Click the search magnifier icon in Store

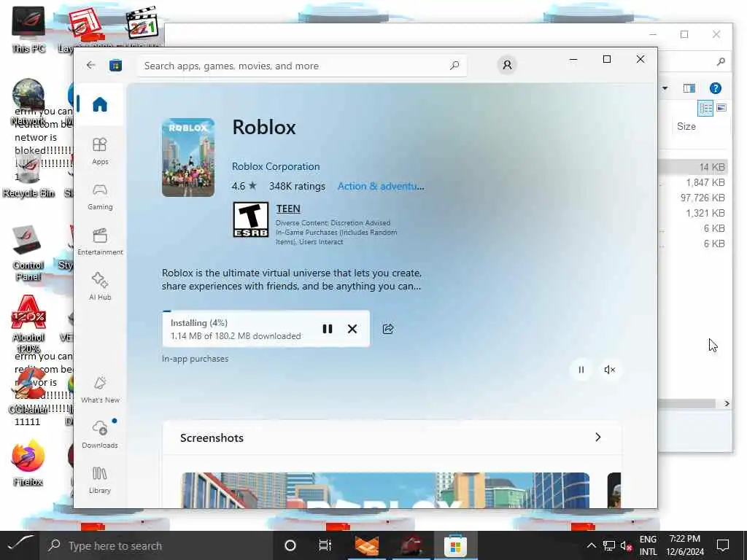(x=454, y=65)
